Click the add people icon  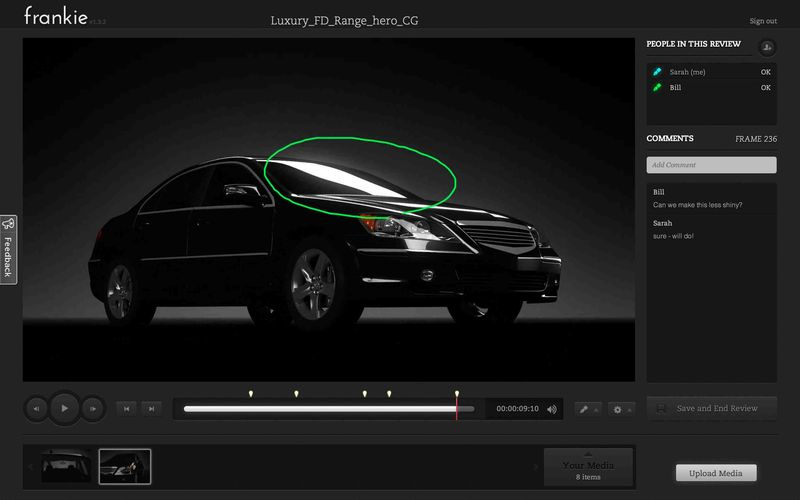(x=767, y=46)
